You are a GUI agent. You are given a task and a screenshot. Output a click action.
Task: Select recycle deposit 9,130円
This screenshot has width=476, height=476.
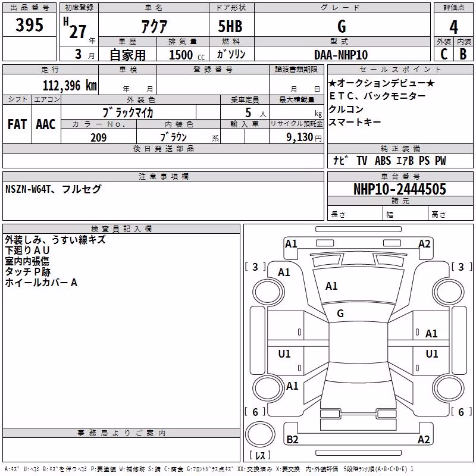304,137
